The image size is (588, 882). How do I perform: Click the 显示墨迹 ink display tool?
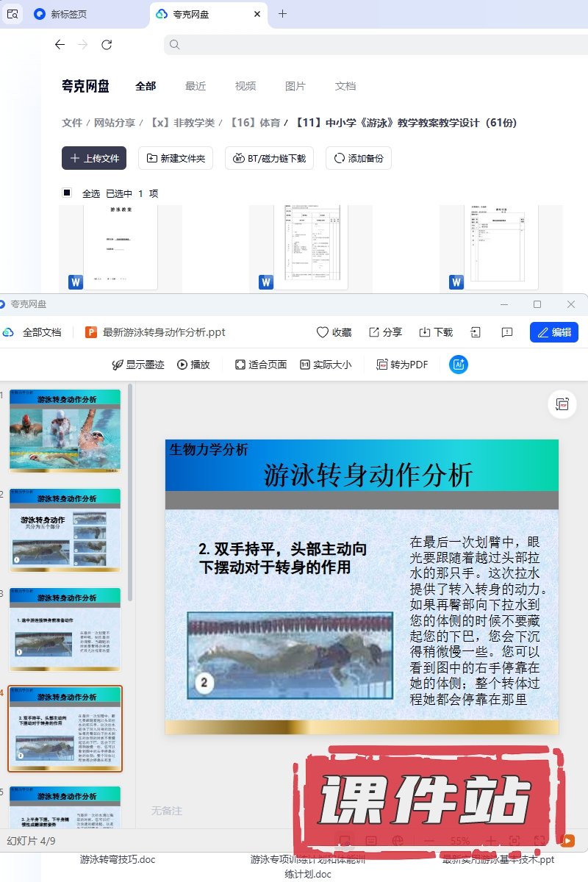click(137, 365)
